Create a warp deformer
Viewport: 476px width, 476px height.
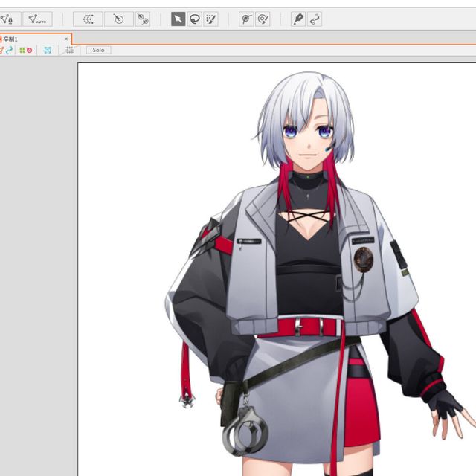coord(88,19)
